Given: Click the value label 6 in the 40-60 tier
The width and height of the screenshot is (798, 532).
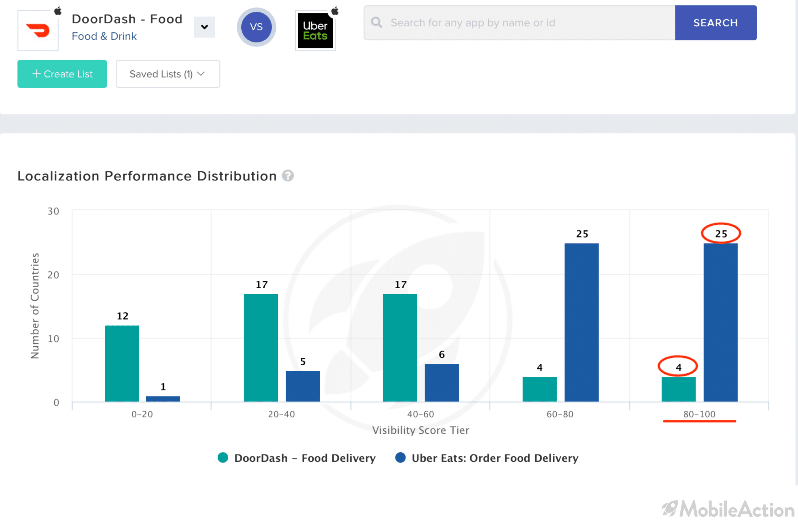Looking at the screenshot, I should (x=442, y=355).
